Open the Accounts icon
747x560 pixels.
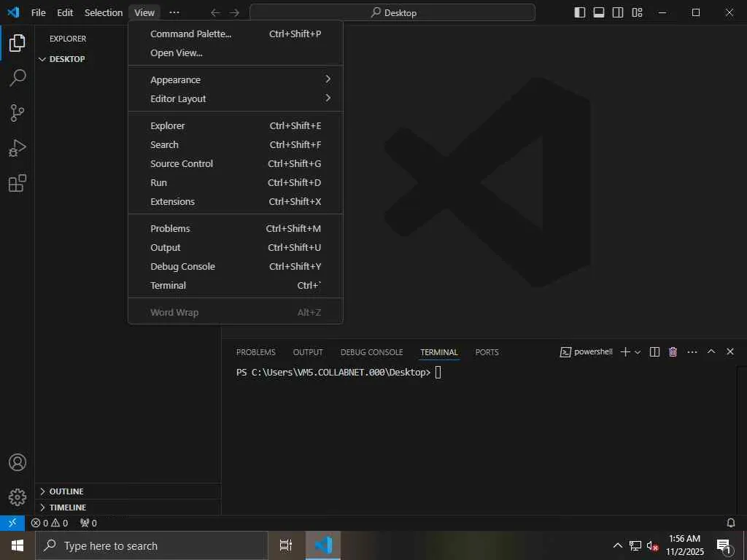pyautogui.click(x=18, y=462)
